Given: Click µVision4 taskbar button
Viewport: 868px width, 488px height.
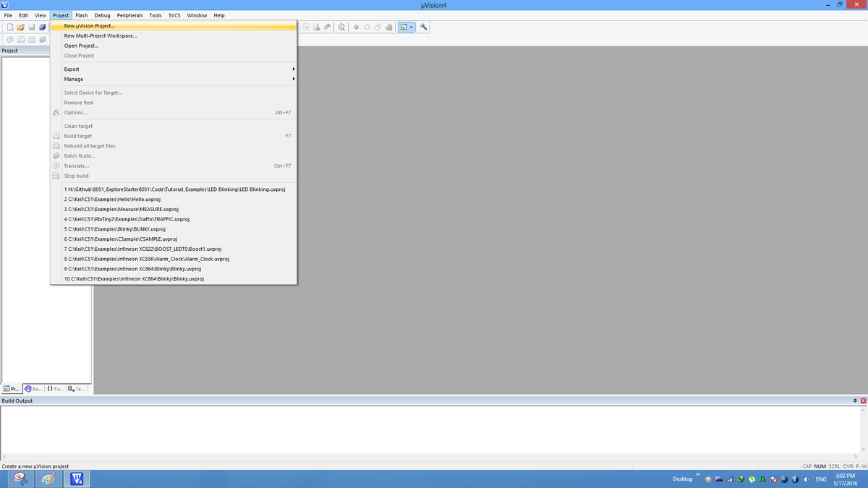Looking at the screenshot, I should (77, 479).
